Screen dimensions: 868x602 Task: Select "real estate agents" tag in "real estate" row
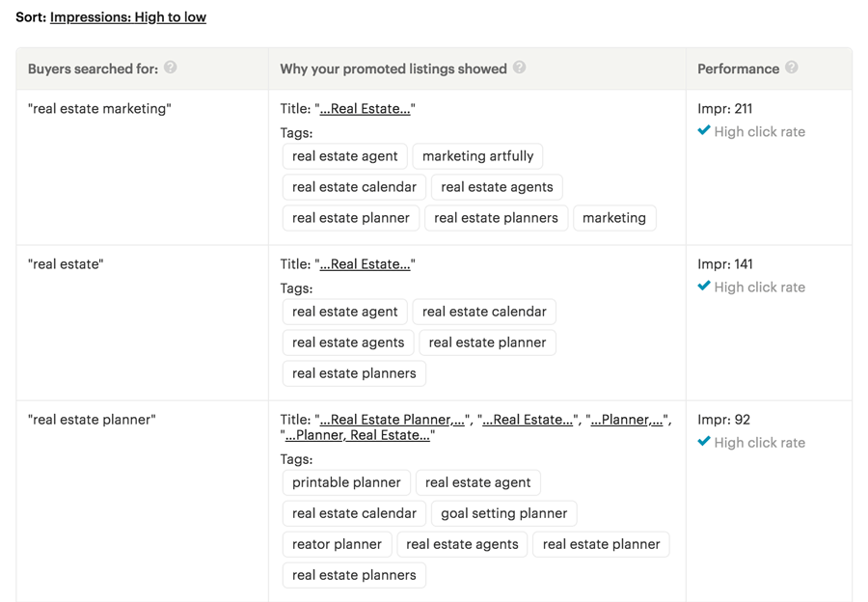pyautogui.click(x=348, y=342)
